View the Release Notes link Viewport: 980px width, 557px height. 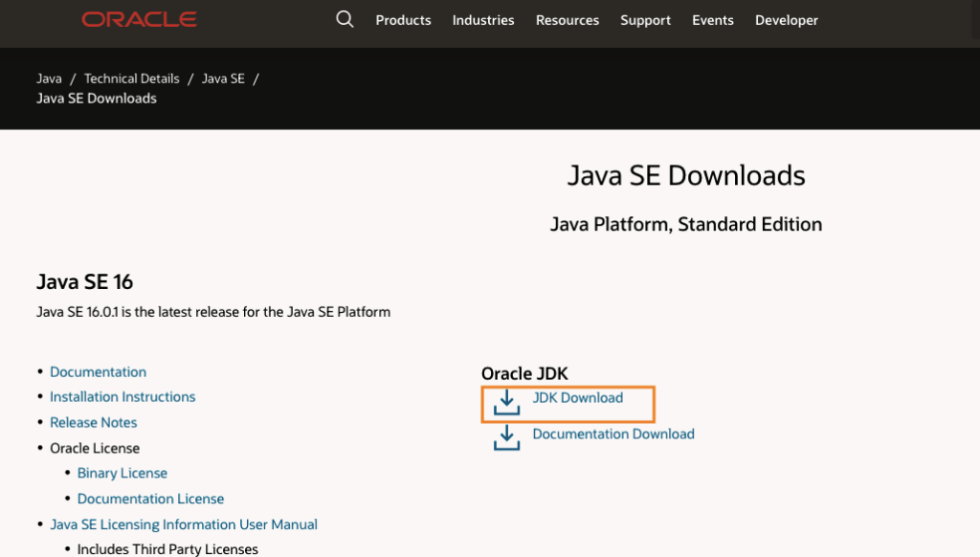tap(94, 423)
